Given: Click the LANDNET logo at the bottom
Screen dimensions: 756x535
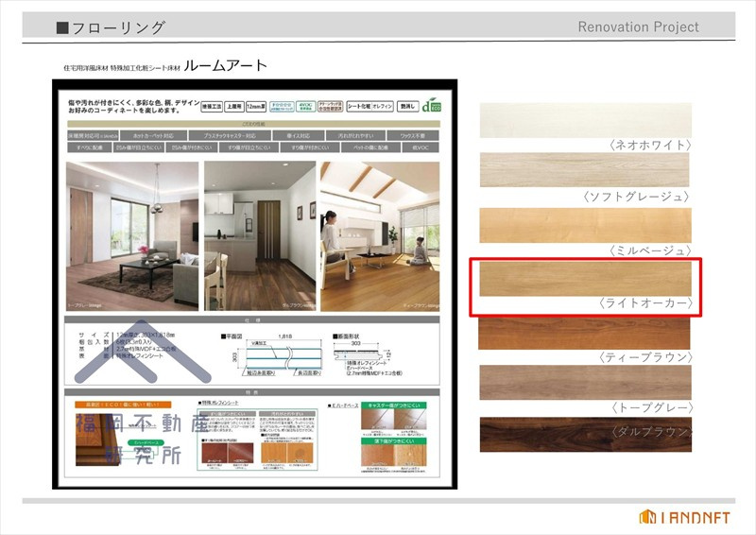Looking at the screenshot, I should [x=684, y=517].
